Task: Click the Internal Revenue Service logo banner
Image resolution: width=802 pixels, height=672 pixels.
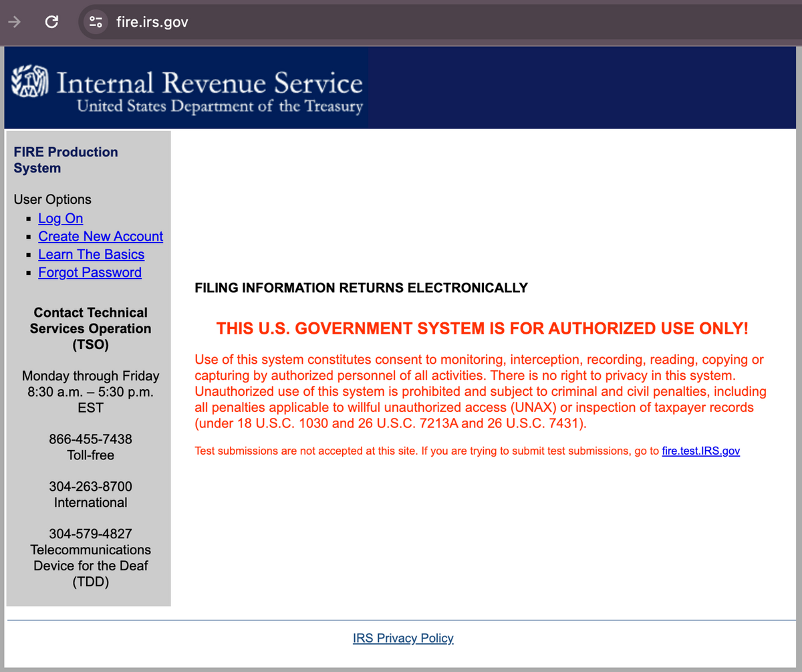Action: [186, 88]
